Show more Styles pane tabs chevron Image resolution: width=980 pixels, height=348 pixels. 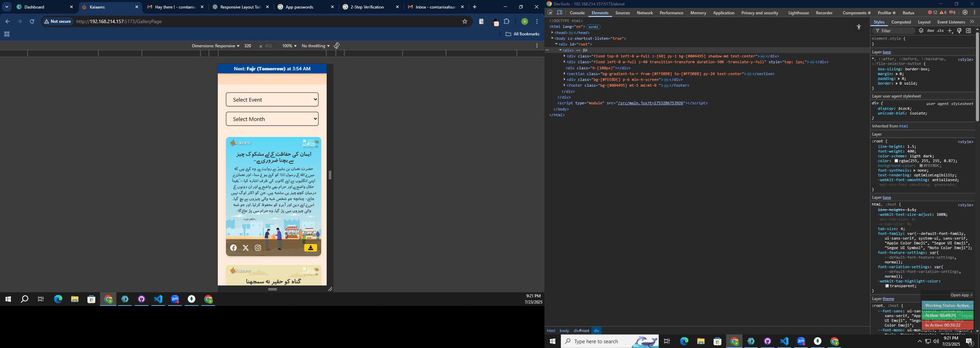point(972,22)
